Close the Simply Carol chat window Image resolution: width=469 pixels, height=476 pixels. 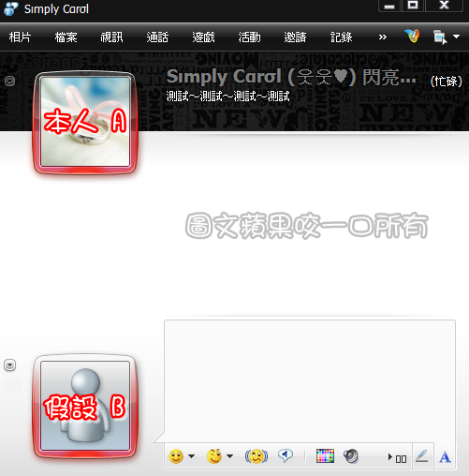pos(444,6)
